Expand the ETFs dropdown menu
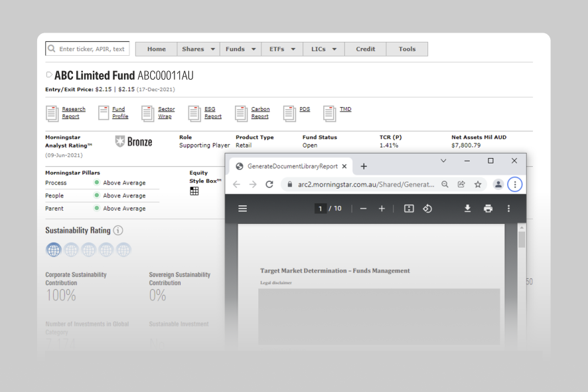 click(x=282, y=49)
